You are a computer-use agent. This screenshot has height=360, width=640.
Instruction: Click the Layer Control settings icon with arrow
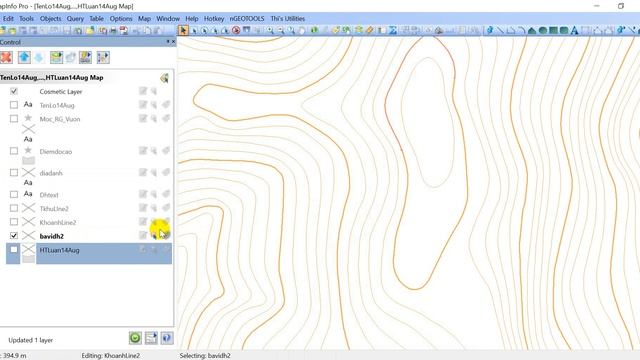tap(103, 58)
